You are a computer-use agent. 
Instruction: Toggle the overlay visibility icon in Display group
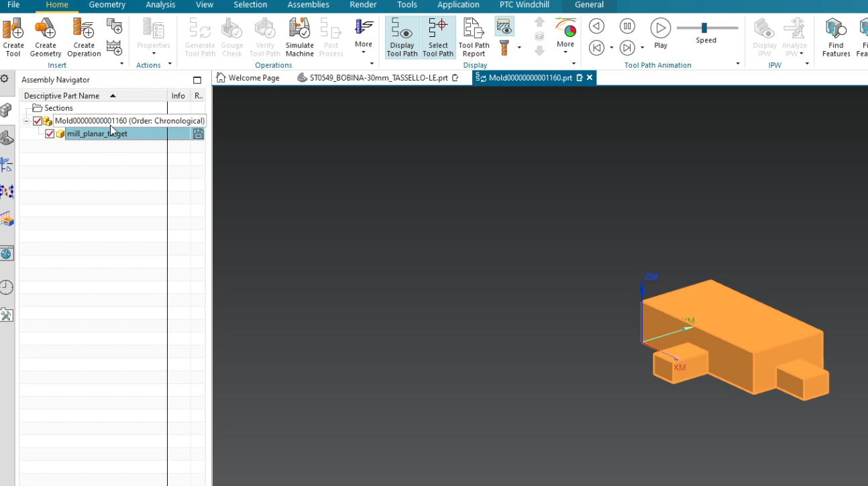[504, 26]
